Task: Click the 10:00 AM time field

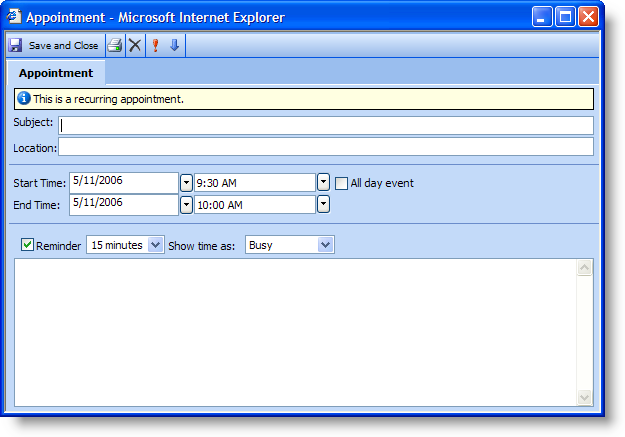Action: [x=255, y=205]
